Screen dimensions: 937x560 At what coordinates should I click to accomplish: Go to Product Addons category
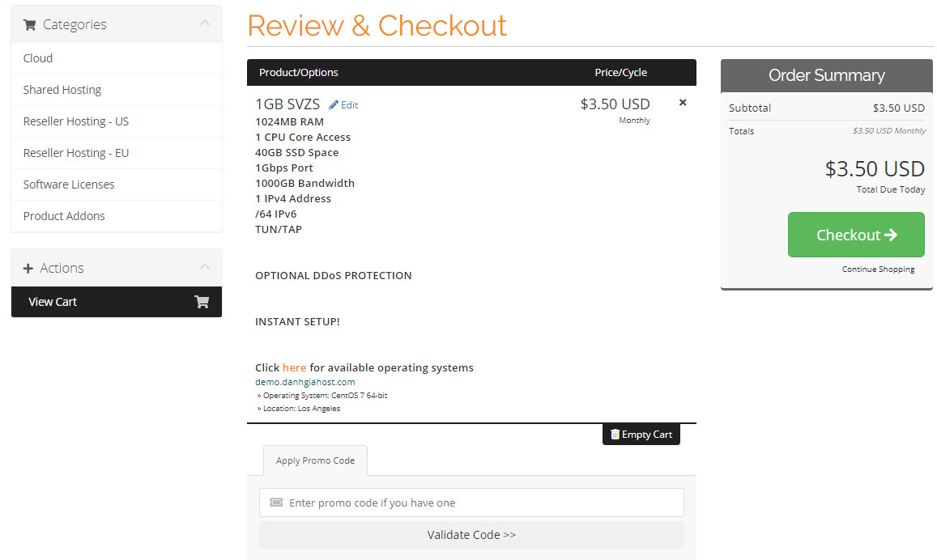[64, 216]
